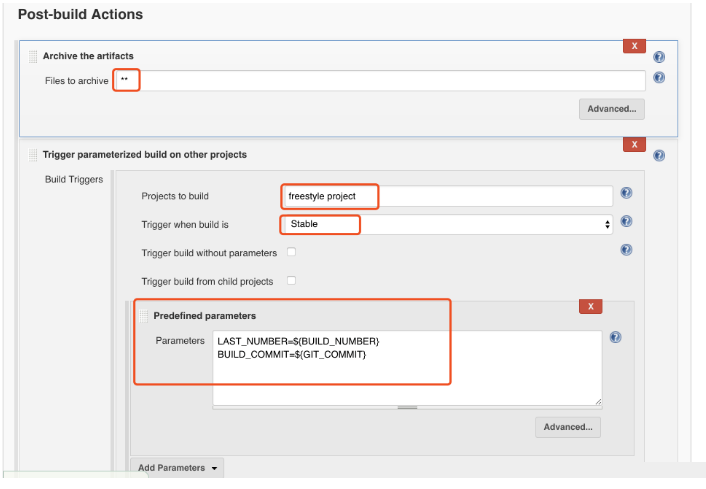Delete Trigger parameterized build step via X
Viewport: 706px width, 489px height.
click(x=634, y=145)
